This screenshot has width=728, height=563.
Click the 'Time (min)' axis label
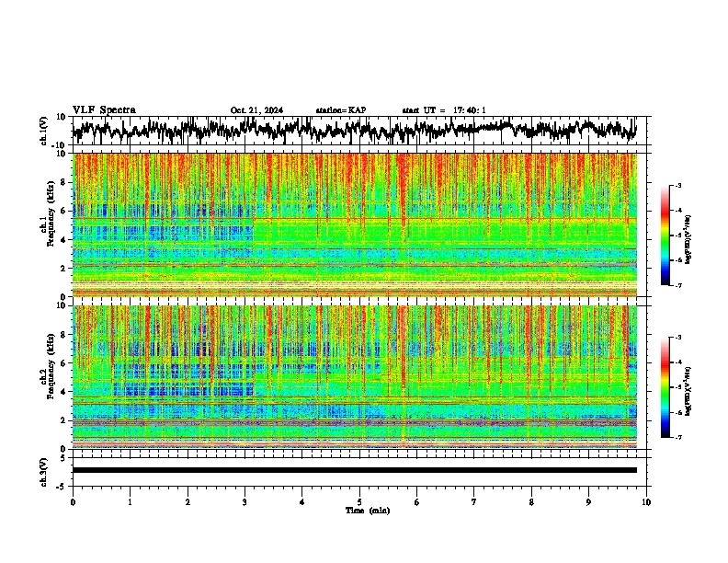pyautogui.click(x=368, y=511)
